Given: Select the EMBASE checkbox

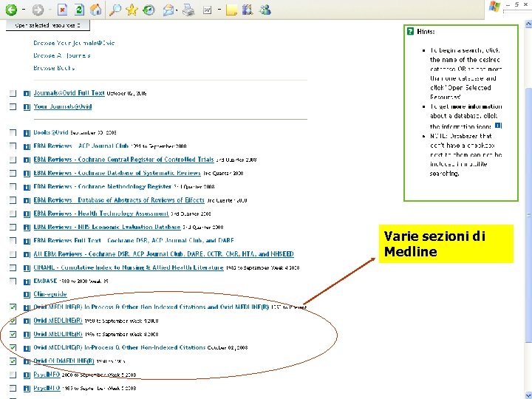Looking at the screenshot, I should [13, 282].
